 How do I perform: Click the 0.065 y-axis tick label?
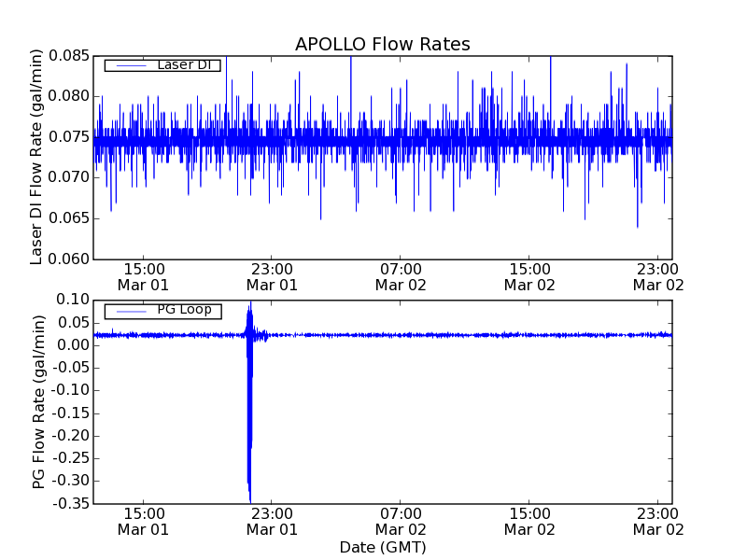(x=69, y=218)
